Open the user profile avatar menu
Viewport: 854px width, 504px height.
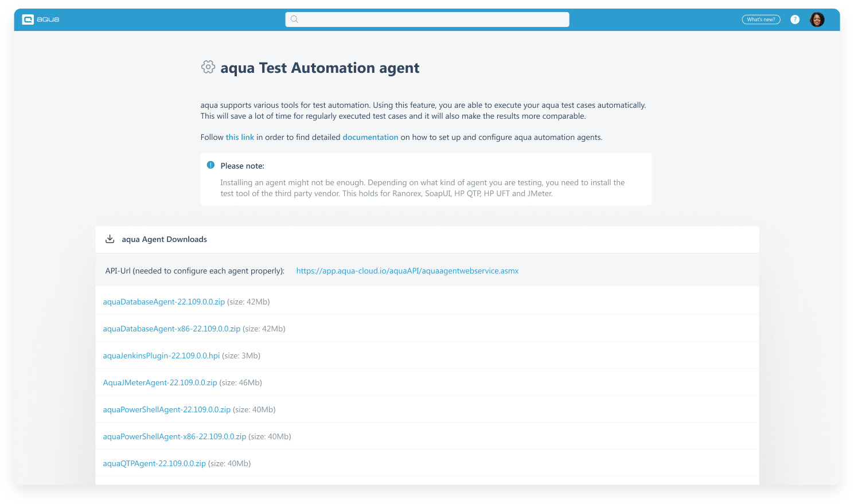pos(817,19)
